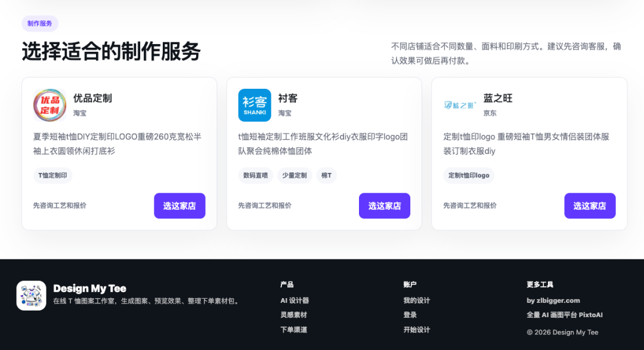Click the © 2026 Design My Tee text
Image resolution: width=644 pixels, height=350 pixels.
(x=562, y=332)
